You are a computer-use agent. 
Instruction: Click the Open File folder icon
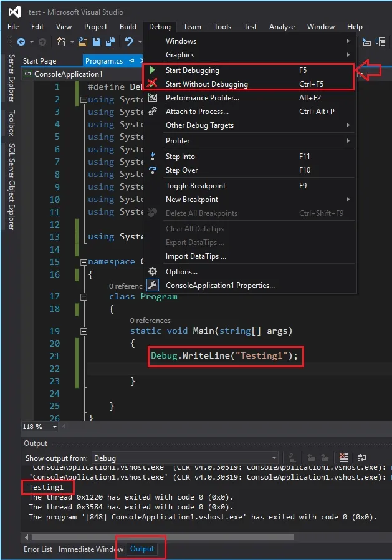83,42
